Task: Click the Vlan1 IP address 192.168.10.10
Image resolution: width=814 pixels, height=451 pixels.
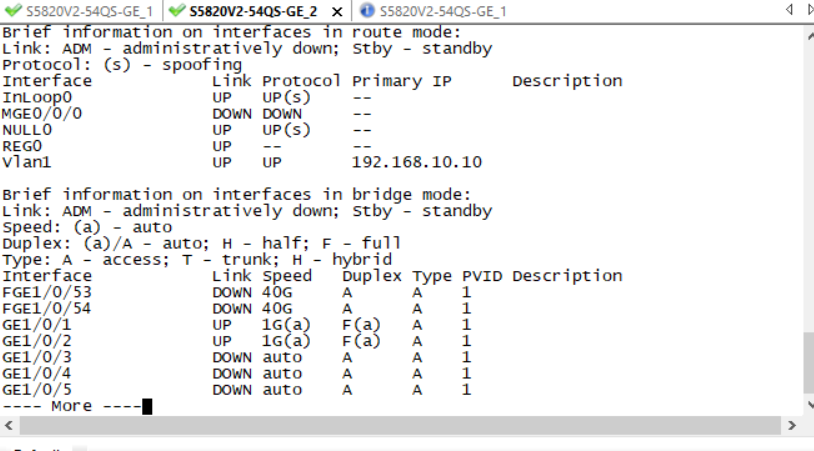Action: coord(416,162)
